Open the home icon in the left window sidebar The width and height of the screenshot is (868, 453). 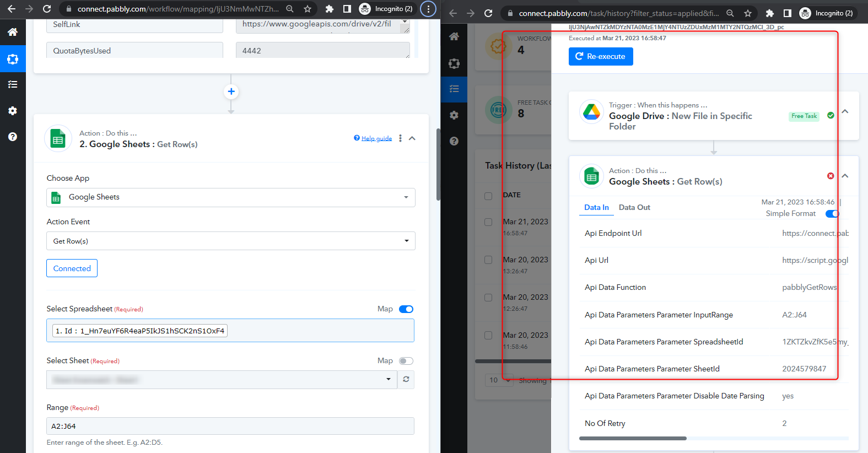click(13, 32)
